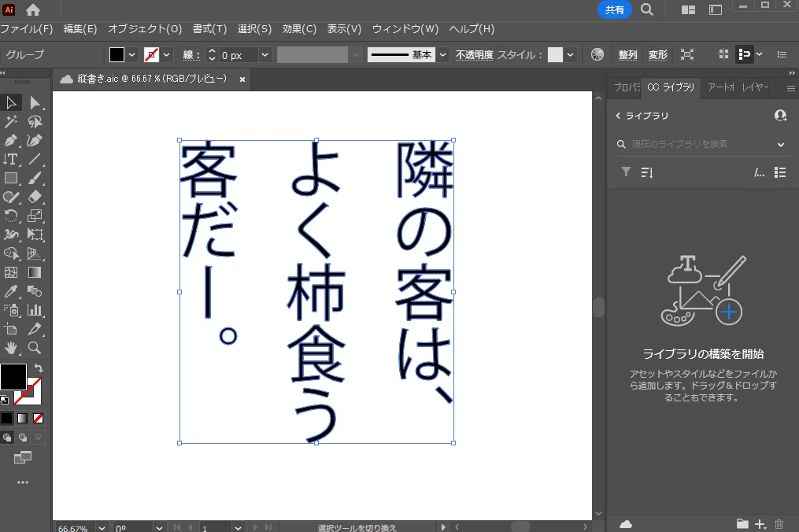Click the 共有 share button
Screen dimensions: 799x532
615,9
